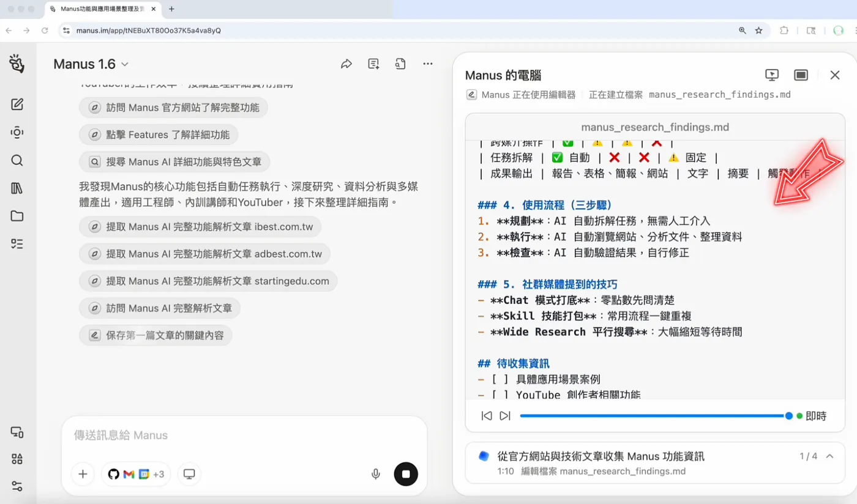Bookmark this page with the star icon
Image resolution: width=857 pixels, height=504 pixels.
click(759, 31)
